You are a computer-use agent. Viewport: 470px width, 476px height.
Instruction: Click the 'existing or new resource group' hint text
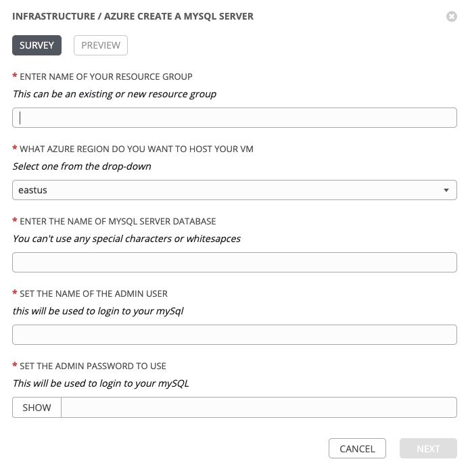[115, 94]
